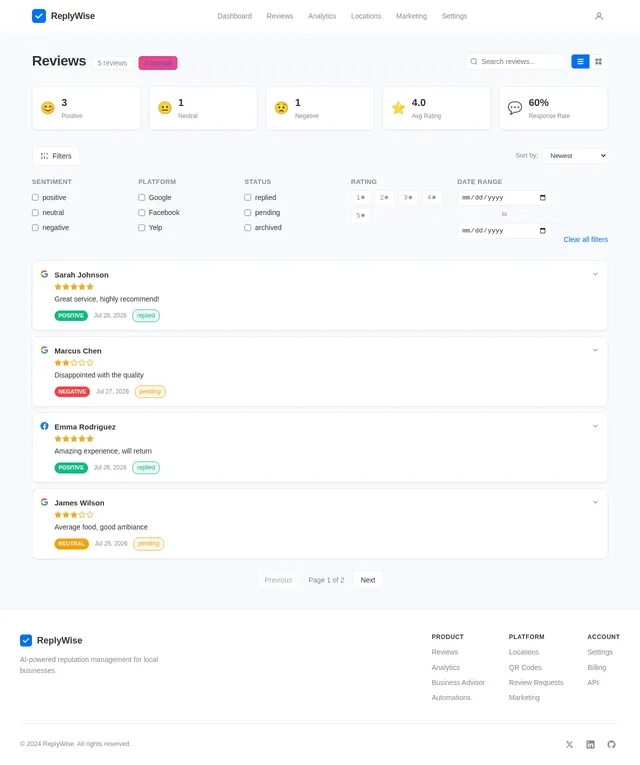
Task: Click Sarah Johnson's five-star rating
Action: 74,287
